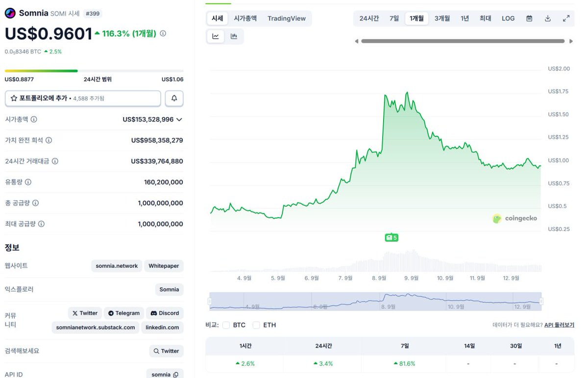Open X Twitter community link
588x378 pixels.
[x=85, y=313]
